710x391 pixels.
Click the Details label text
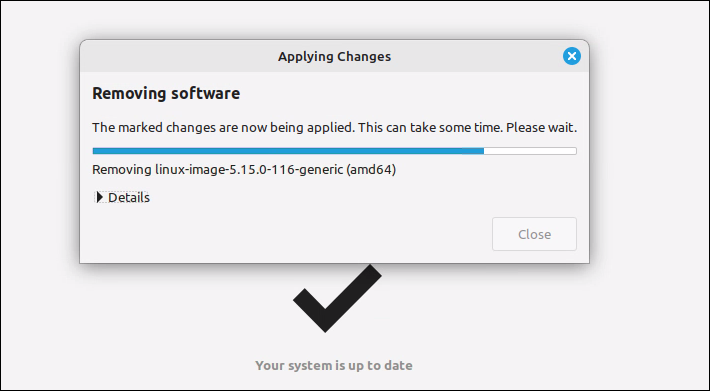point(129,198)
